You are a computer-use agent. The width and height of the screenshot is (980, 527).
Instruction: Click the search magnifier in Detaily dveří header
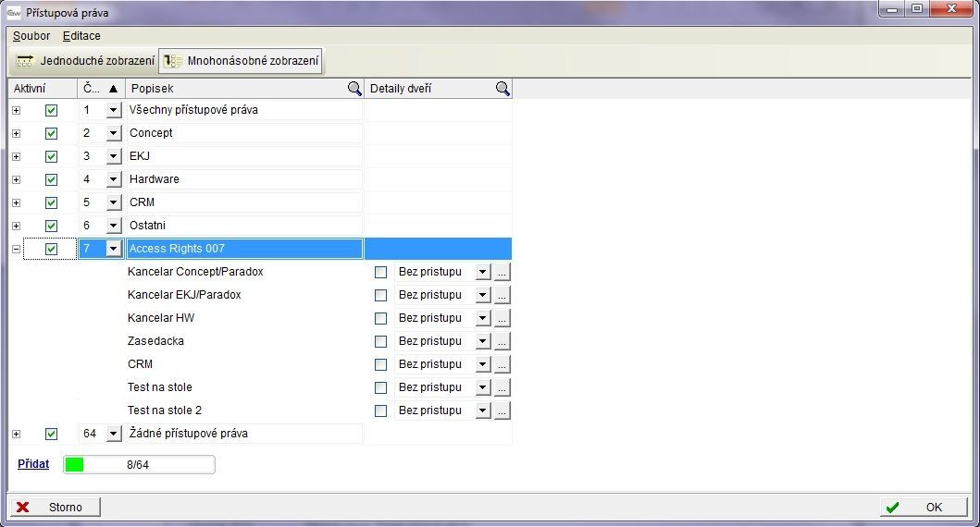point(502,89)
